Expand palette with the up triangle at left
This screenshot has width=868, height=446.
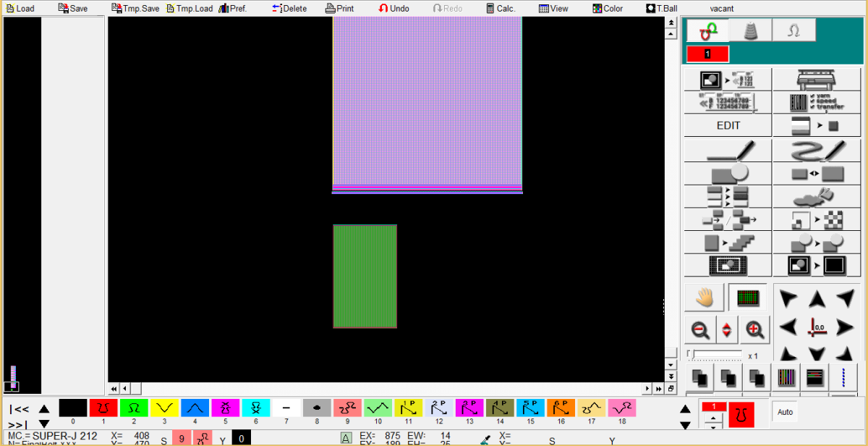click(x=44, y=409)
